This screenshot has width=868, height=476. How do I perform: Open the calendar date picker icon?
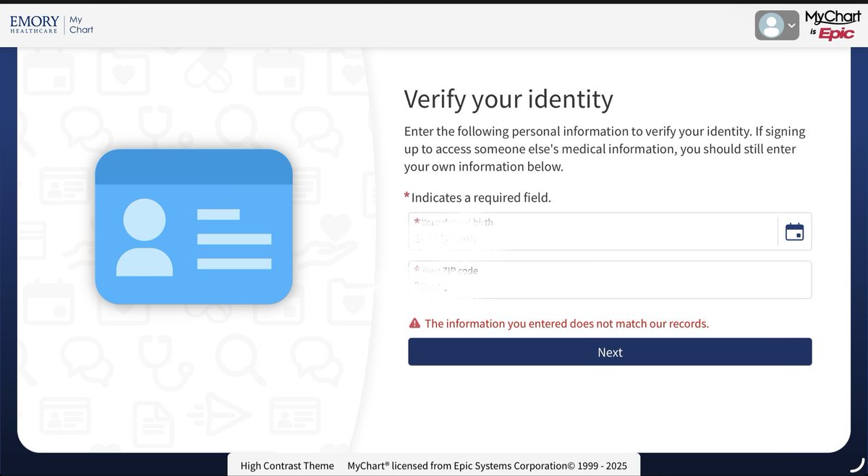pos(794,232)
